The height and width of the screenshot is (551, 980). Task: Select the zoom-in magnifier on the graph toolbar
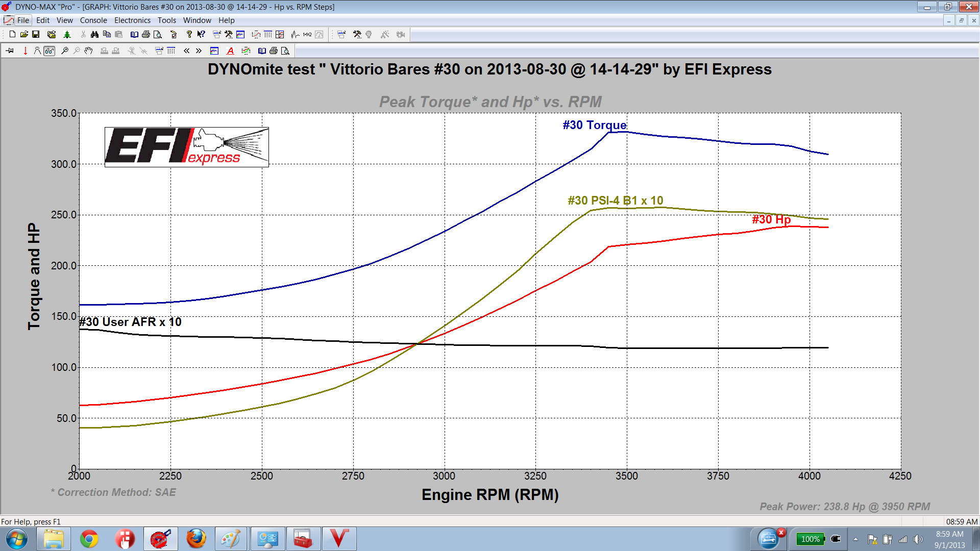(x=64, y=51)
